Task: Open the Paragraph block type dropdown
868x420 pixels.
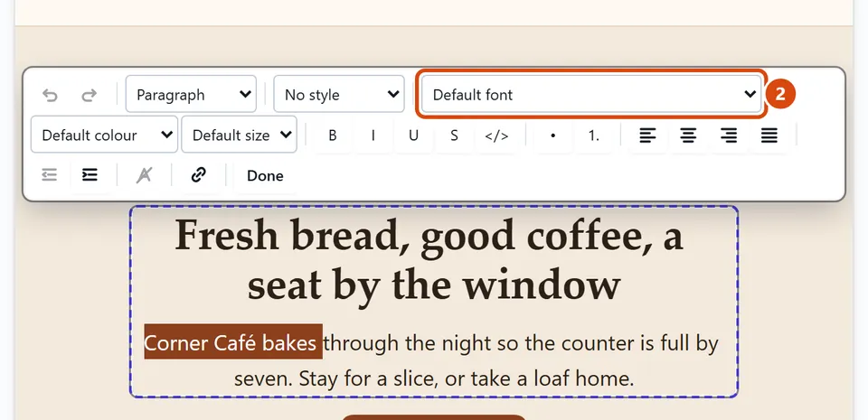Action: (x=191, y=94)
